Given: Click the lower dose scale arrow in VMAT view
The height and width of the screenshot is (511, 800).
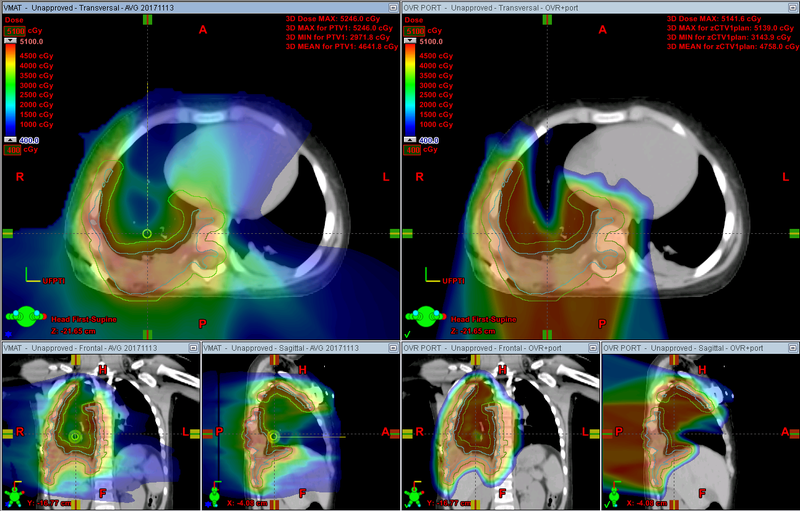Looking at the screenshot, I should point(10,139).
